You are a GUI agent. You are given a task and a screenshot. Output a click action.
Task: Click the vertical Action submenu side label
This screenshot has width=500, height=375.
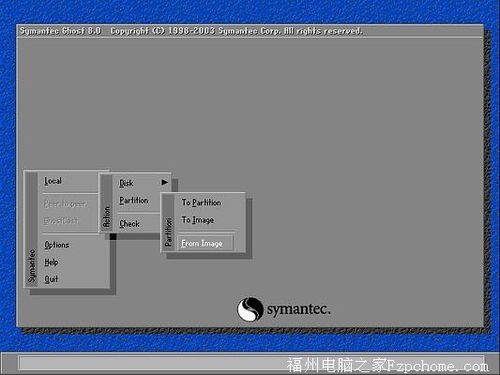tap(106, 217)
